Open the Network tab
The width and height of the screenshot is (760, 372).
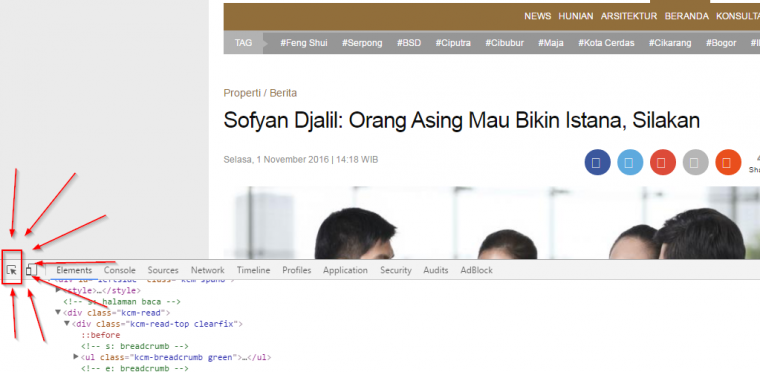click(207, 270)
